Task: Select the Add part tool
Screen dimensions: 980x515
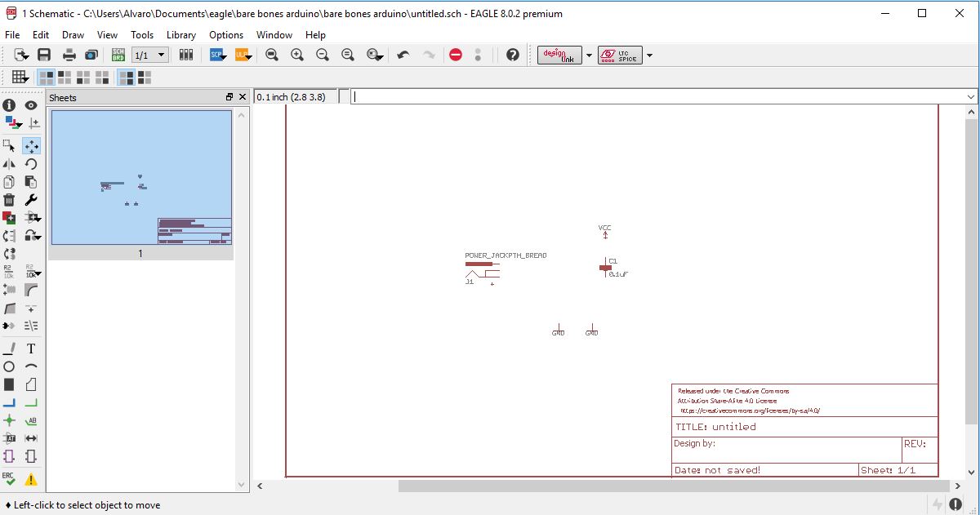Action: [9, 218]
